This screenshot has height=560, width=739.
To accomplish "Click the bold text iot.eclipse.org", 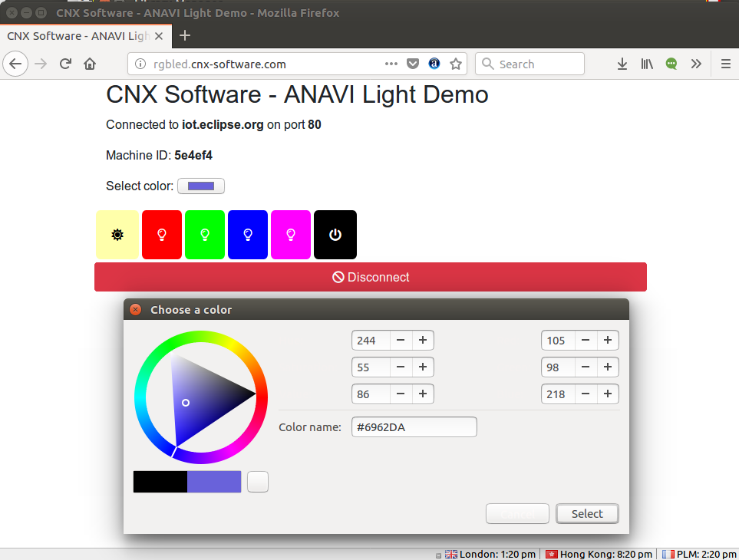I will 223,125.
